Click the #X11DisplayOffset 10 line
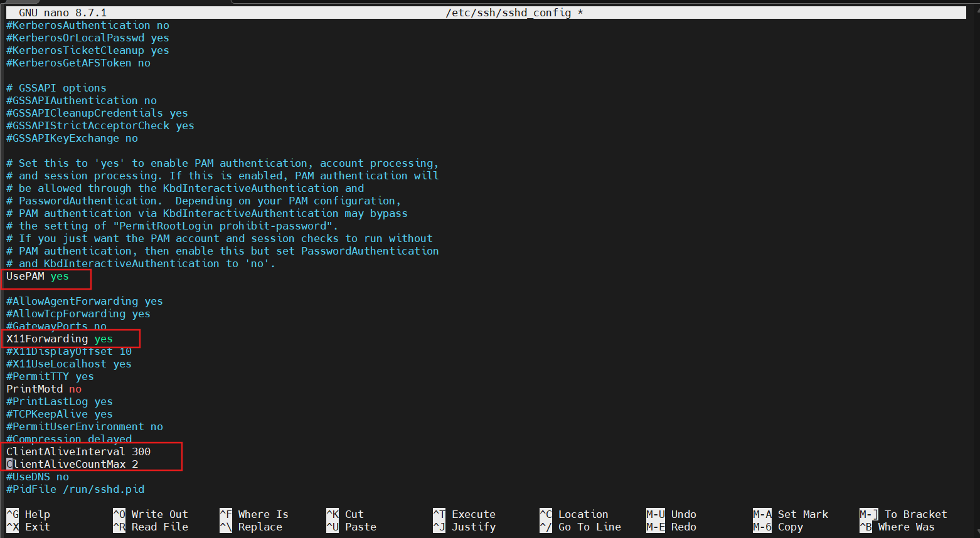Image resolution: width=980 pixels, height=538 pixels. pos(69,351)
